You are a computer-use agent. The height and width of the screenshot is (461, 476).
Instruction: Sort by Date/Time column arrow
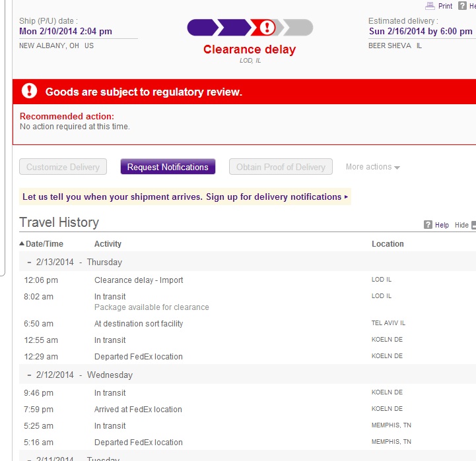[x=22, y=244]
